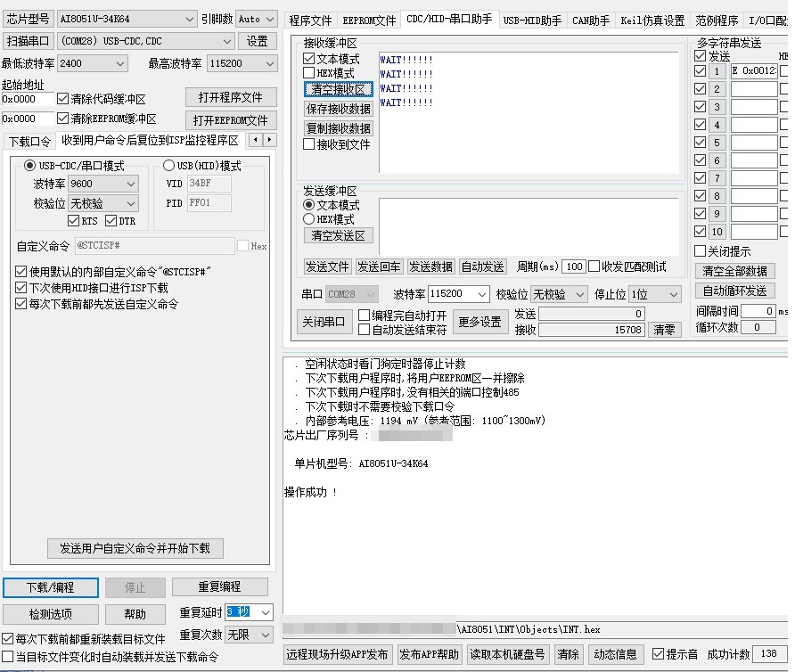Click the 重复编程 button

pos(219,586)
